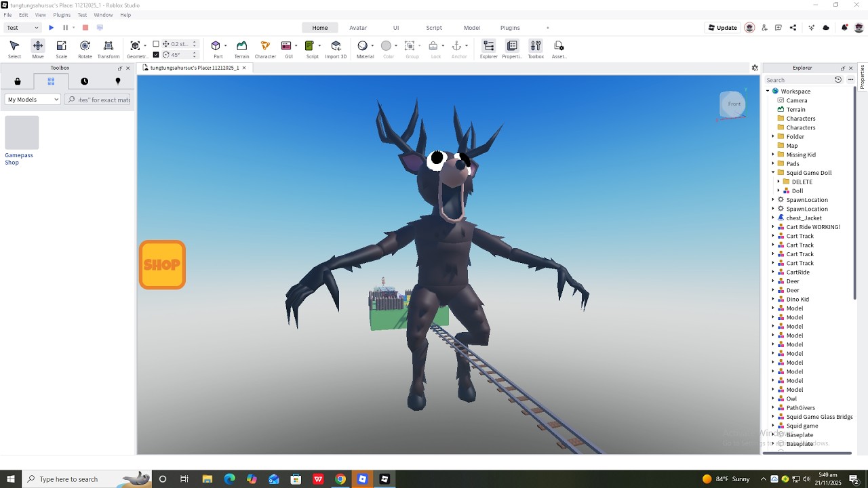Show Toolbox recent clock tab

(x=84, y=81)
